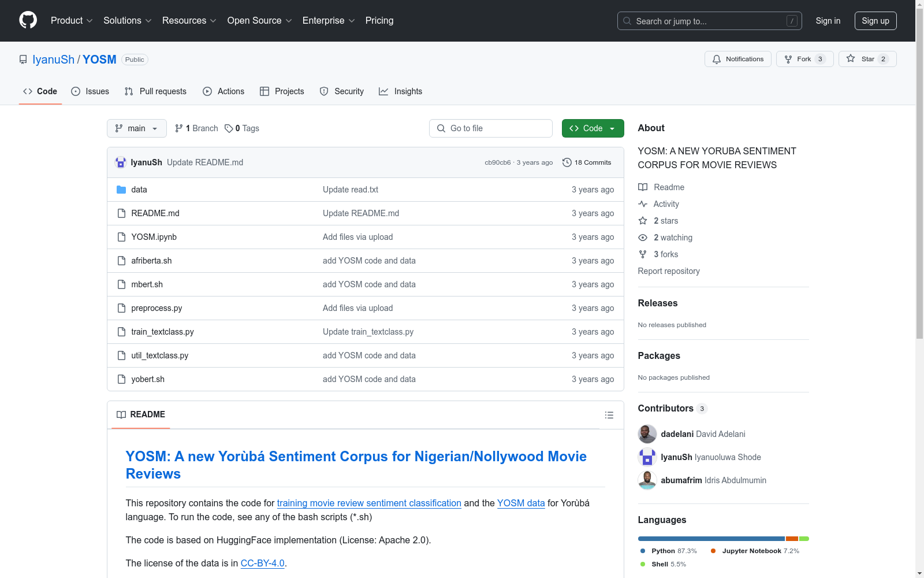Click the file icon for YOSM.ipynb
Screen dimensions: 924x578
point(121,237)
